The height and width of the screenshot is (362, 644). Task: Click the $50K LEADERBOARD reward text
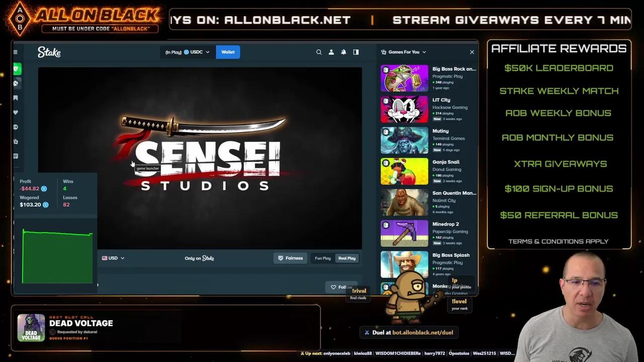(558, 68)
